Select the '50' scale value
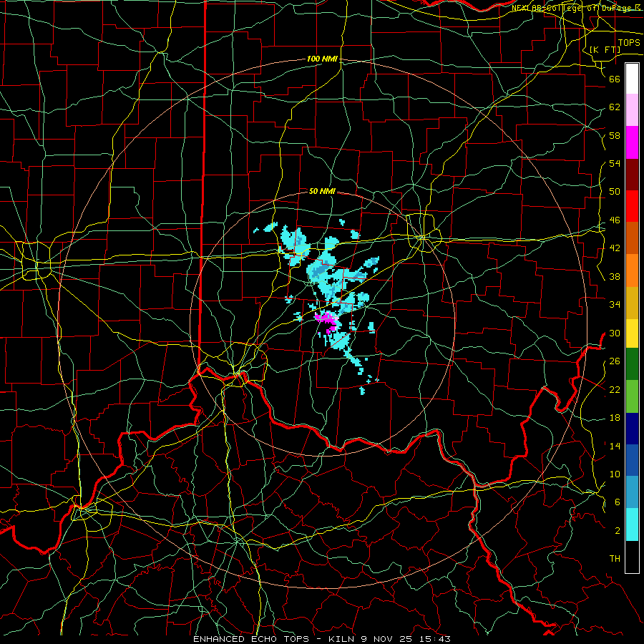This screenshot has width=644, height=644. click(x=615, y=192)
